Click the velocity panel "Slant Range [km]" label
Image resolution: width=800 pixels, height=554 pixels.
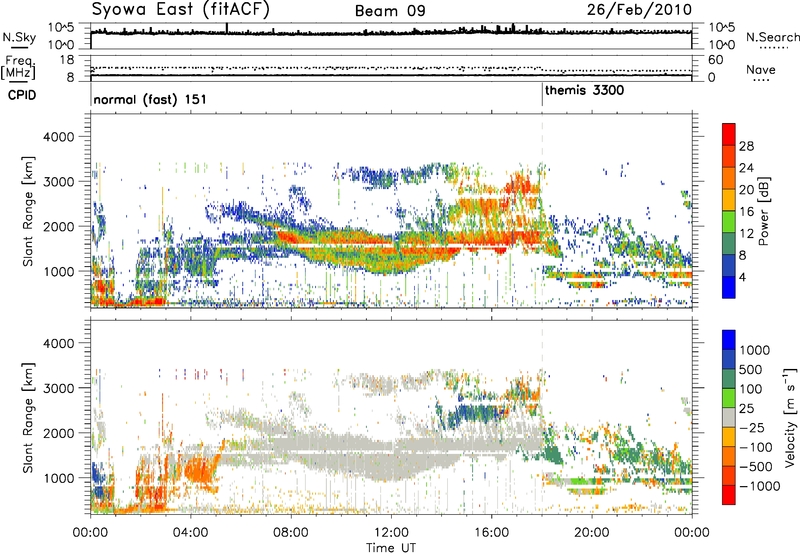pos(29,417)
